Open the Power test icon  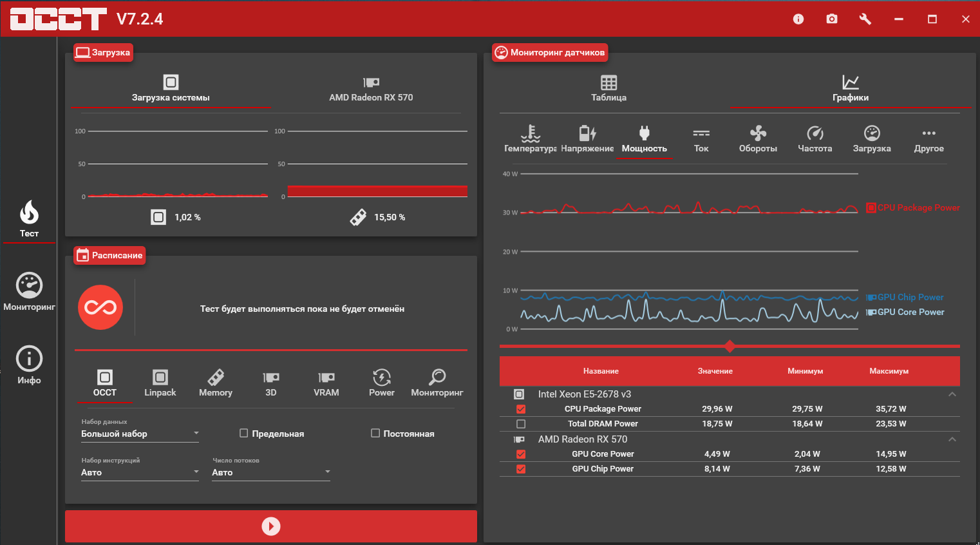[x=382, y=383]
